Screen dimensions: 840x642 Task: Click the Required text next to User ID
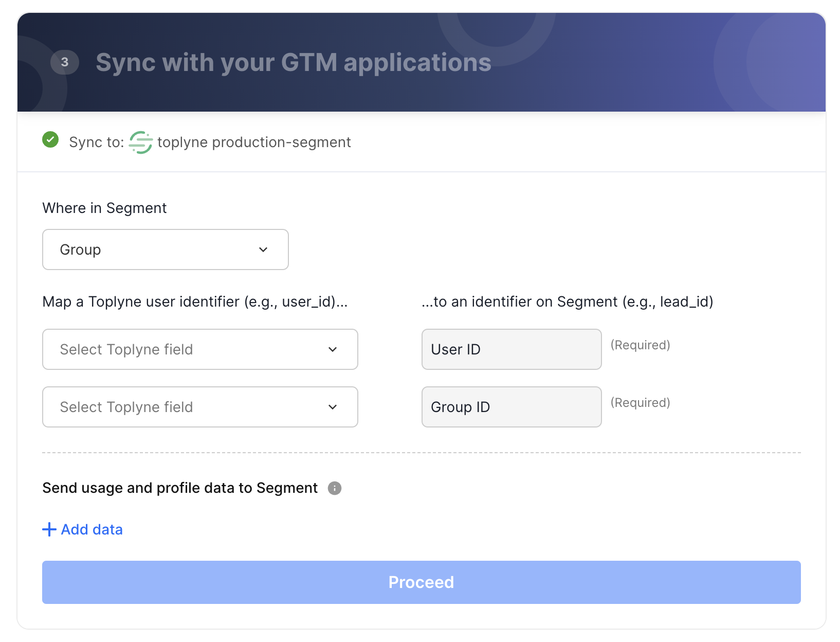pyautogui.click(x=641, y=345)
